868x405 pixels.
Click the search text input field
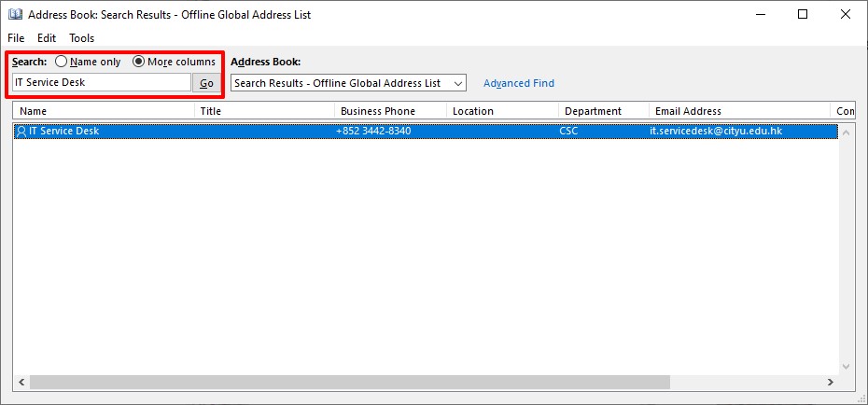pyautogui.click(x=102, y=83)
